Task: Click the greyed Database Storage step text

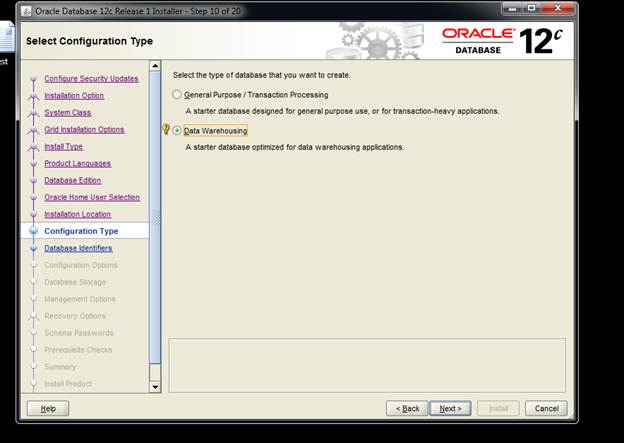Action: tap(75, 282)
